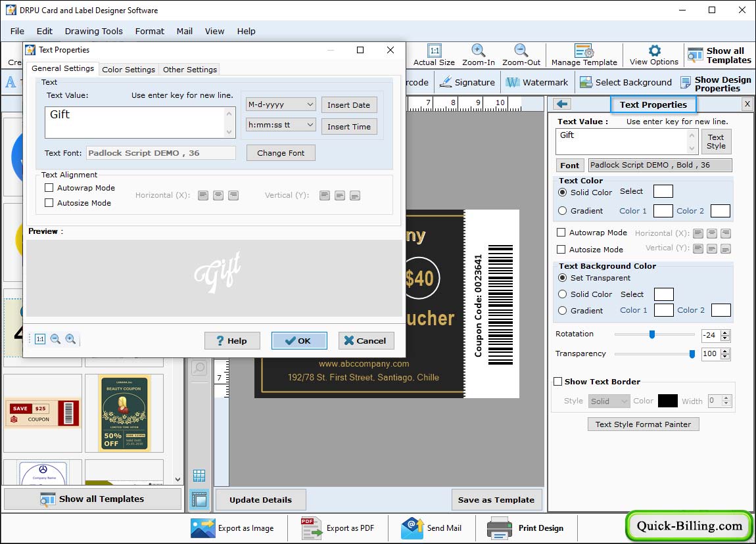Enable Show Text Border checkbox
756x544 pixels.
point(558,381)
